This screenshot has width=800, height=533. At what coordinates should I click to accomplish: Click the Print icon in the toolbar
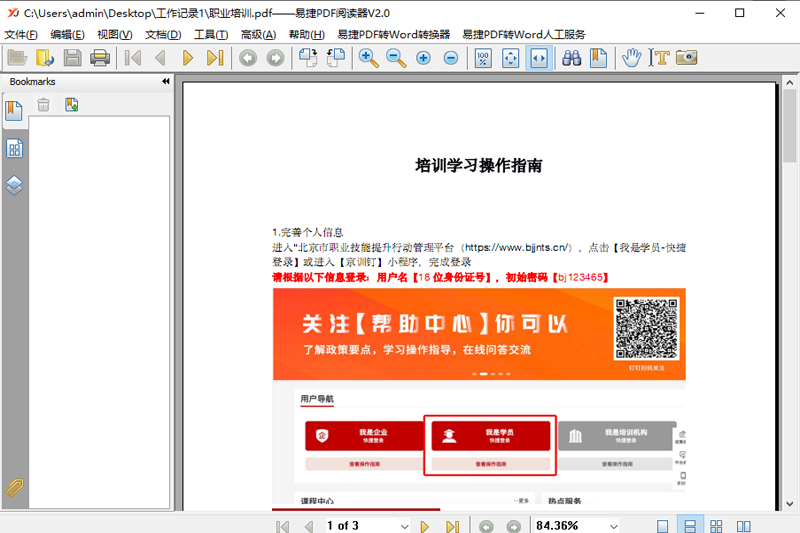click(x=100, y=58)
